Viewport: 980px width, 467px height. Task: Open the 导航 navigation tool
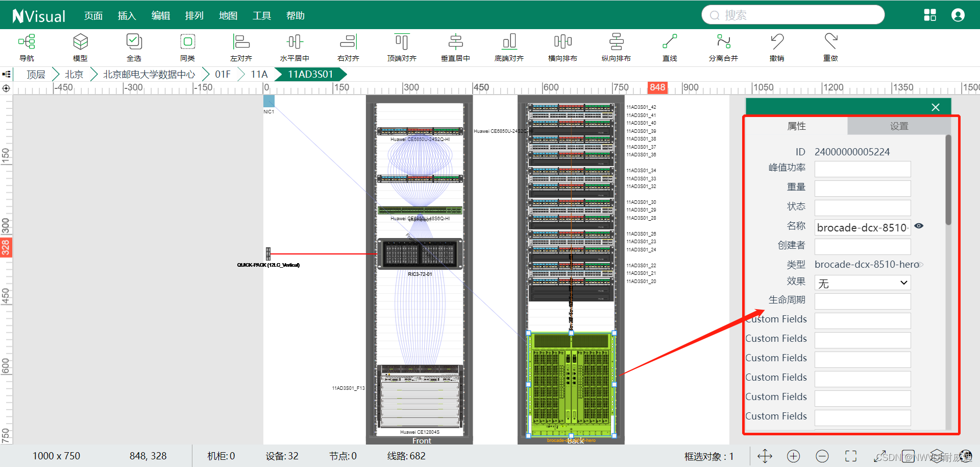(x=27, y=47)
